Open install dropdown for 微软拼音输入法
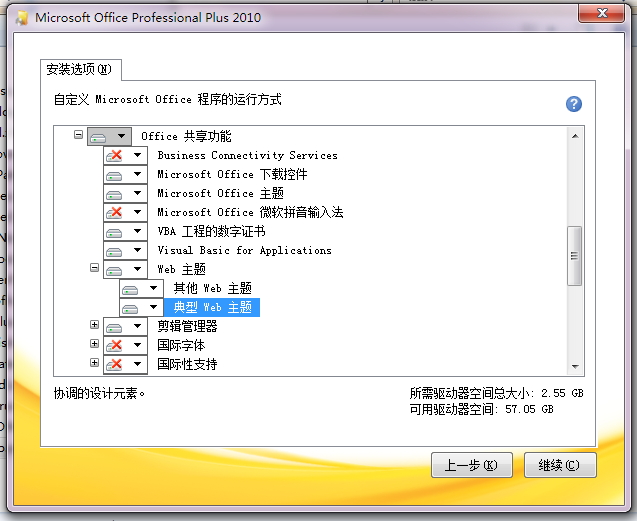The width and height of the screenshot is (637, 521). click(x=126, y=212)
